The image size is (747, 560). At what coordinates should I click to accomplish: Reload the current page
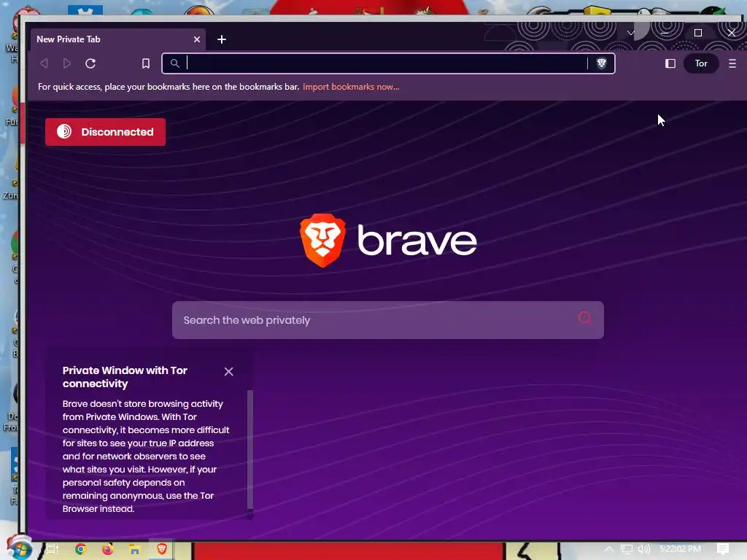90,63
